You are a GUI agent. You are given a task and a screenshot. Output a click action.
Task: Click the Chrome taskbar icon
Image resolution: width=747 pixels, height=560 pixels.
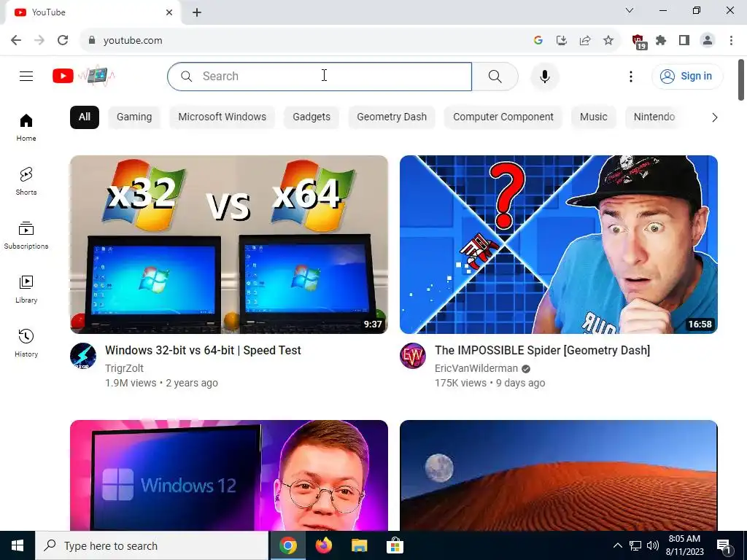click(x=287, y=545)
